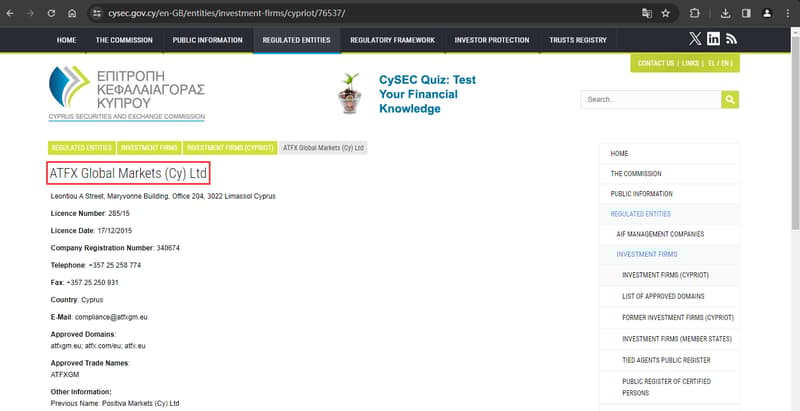Click the ATFXGM trade name text

click(x=65, y=375)
